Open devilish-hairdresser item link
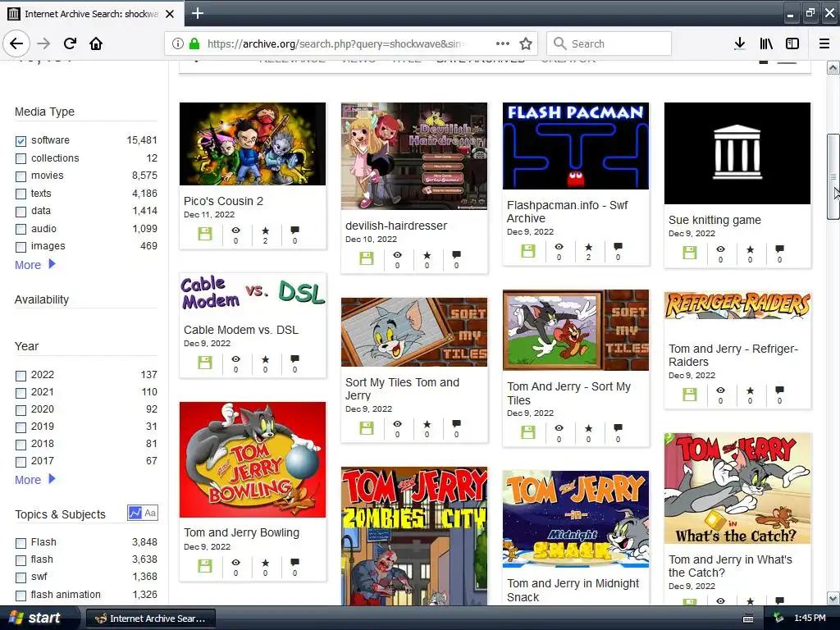 click(x=396, y=226)
